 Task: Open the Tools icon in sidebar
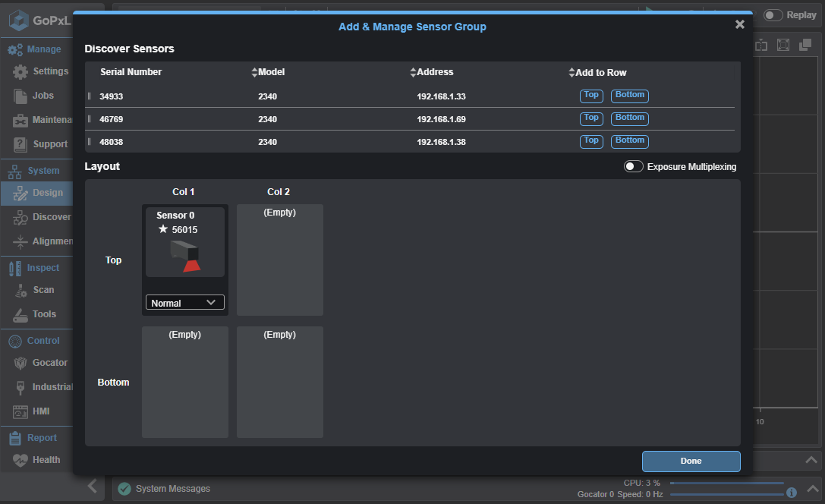tap(20, 314)
